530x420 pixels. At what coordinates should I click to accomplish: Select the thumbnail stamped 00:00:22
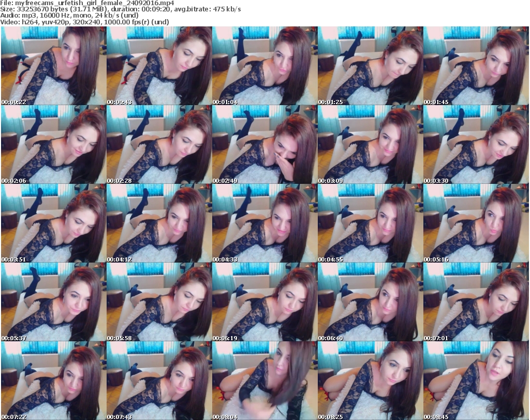tap(53, 66)
